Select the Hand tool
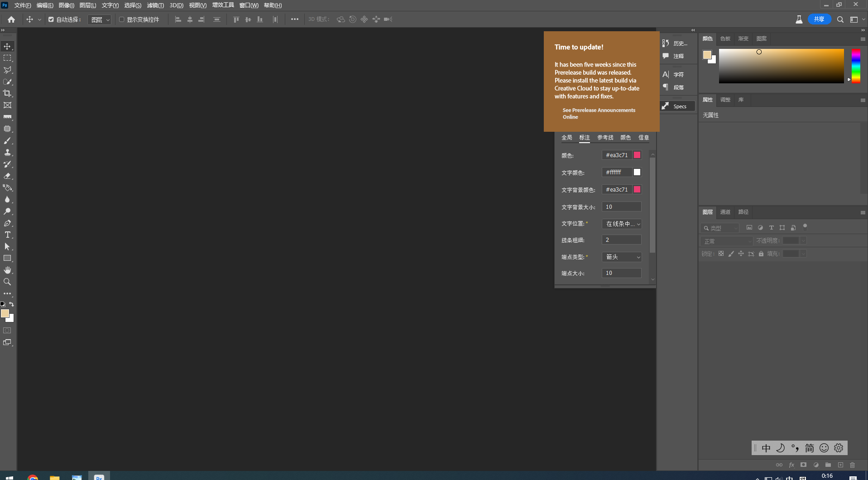The image size is (868, 480). tap(7, 270)
